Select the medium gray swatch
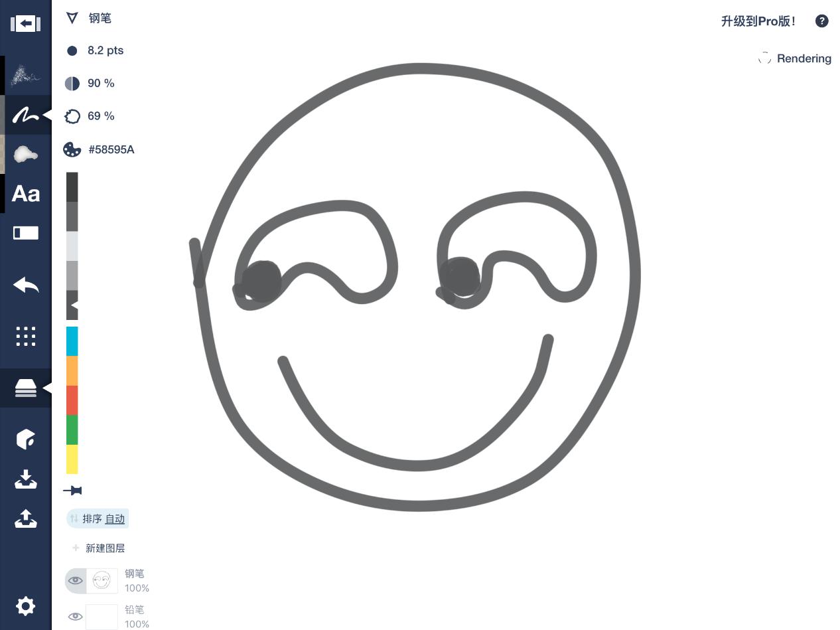The height and width of the screenshot is (630, 840). [x=72, y=276]
